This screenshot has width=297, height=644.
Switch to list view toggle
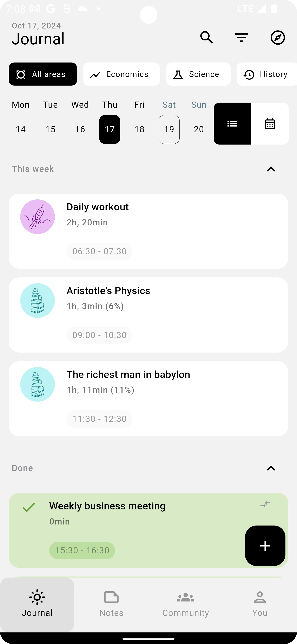pos(232,123)
